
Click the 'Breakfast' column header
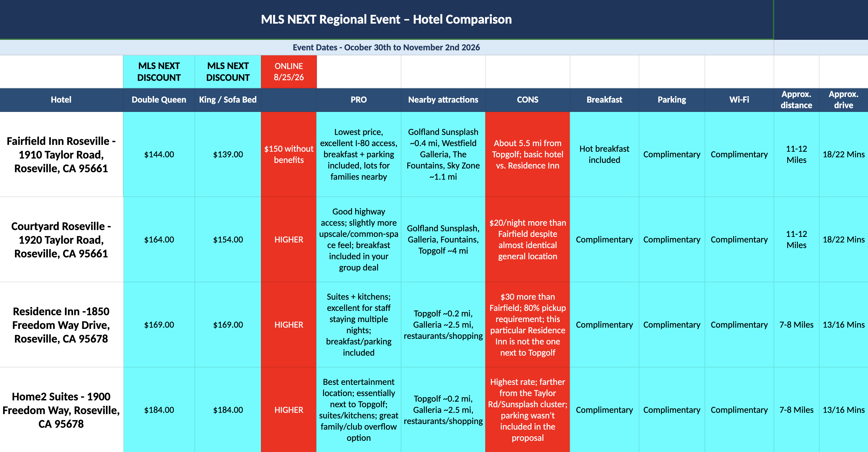pyautogui.click(x=605, y=100)
